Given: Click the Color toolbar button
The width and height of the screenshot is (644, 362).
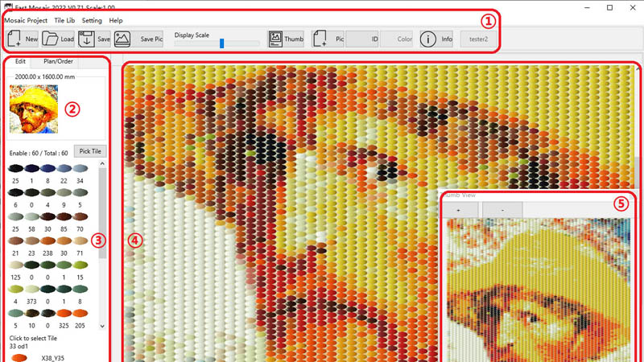Looking at the screenshot, I should 396,39.
